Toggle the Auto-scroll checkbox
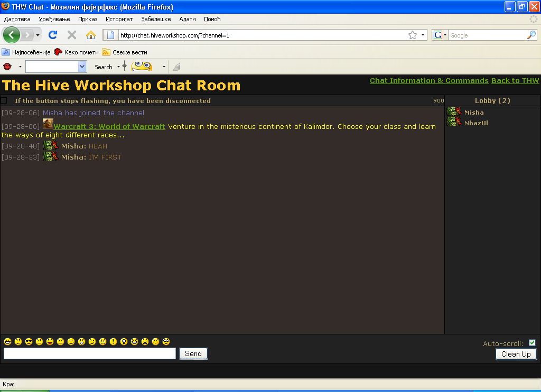 (x=532, y=343)
